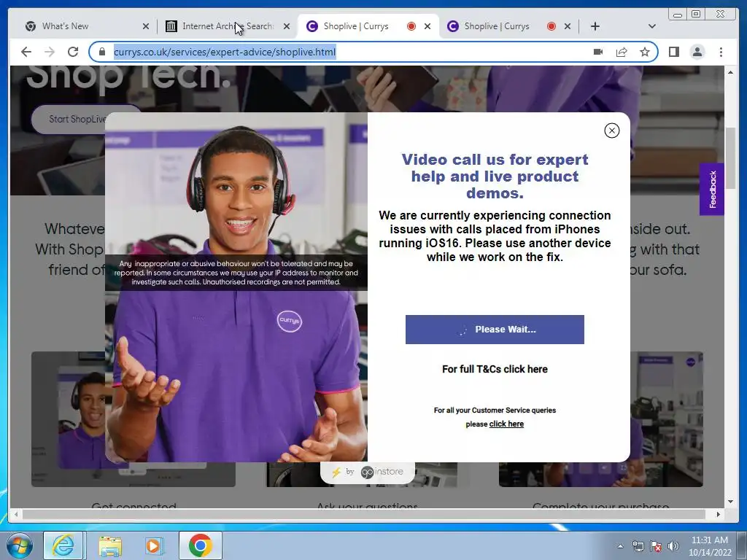Open the Chrome profile menu
747x560 pixels.
click(697, 52)
